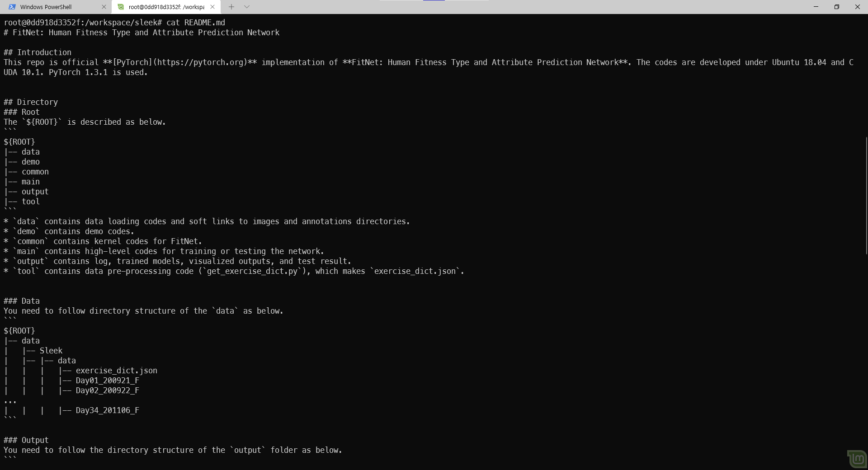Screen dimensions: 868x470
Task: Minimize the terminal window
Action: 816,7
